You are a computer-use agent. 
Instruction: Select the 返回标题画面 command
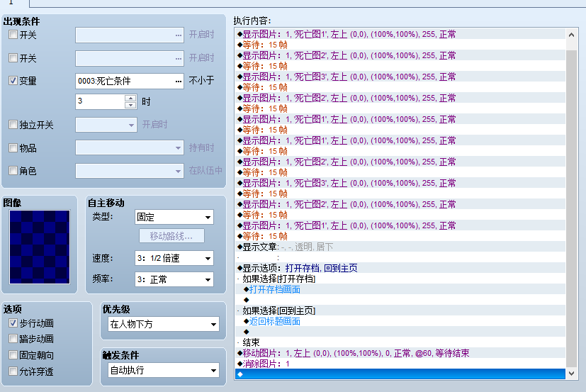coord(400,321)
